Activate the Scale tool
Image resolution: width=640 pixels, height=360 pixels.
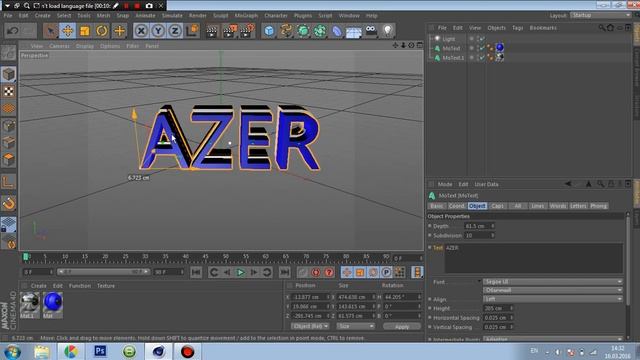click(85, 31)
